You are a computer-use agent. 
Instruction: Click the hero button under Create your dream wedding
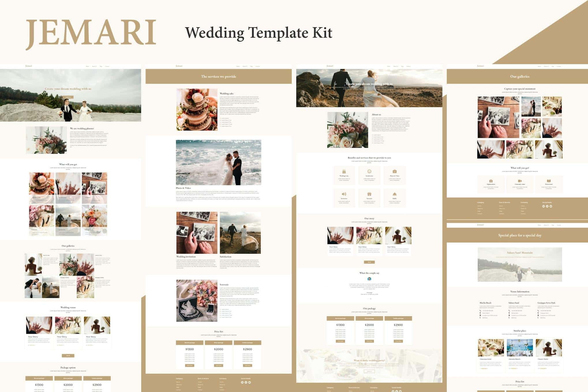click(x=369, y=92)
